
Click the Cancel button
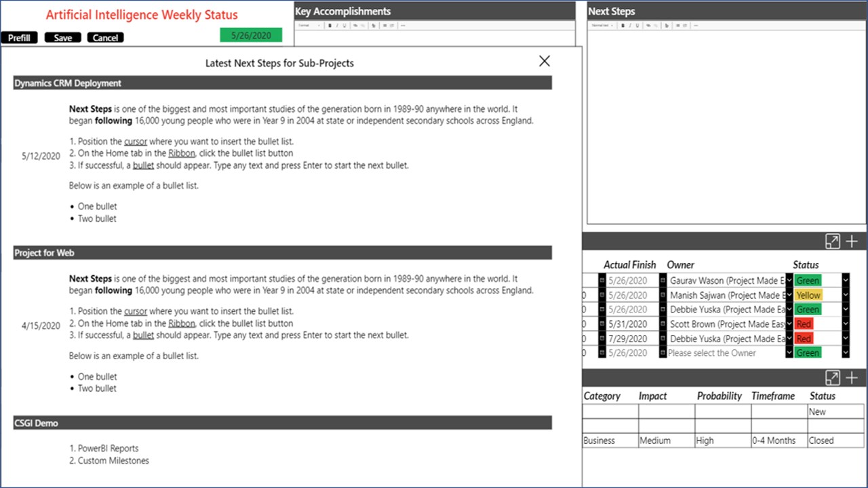click(x=106, y=38)
